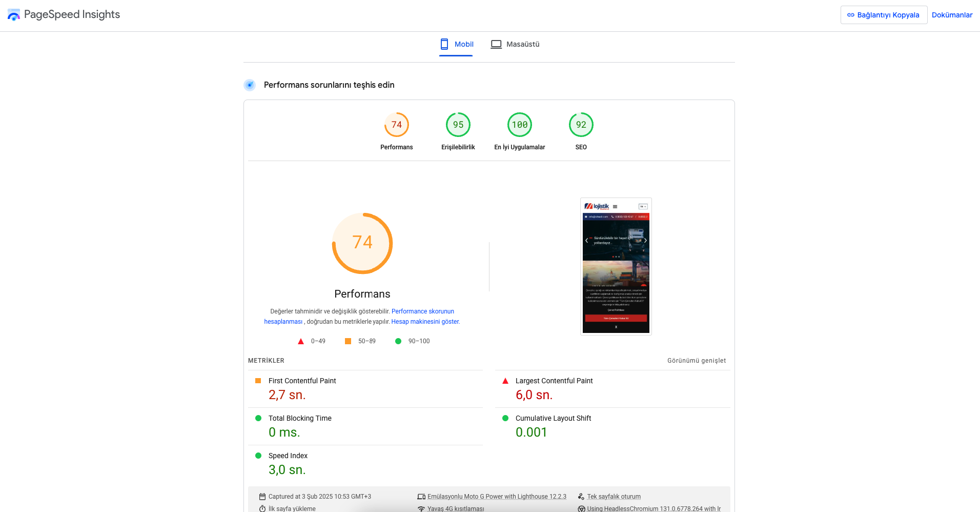Copy the link with Bağlantıyı Kopyala button

click(884, 15)
